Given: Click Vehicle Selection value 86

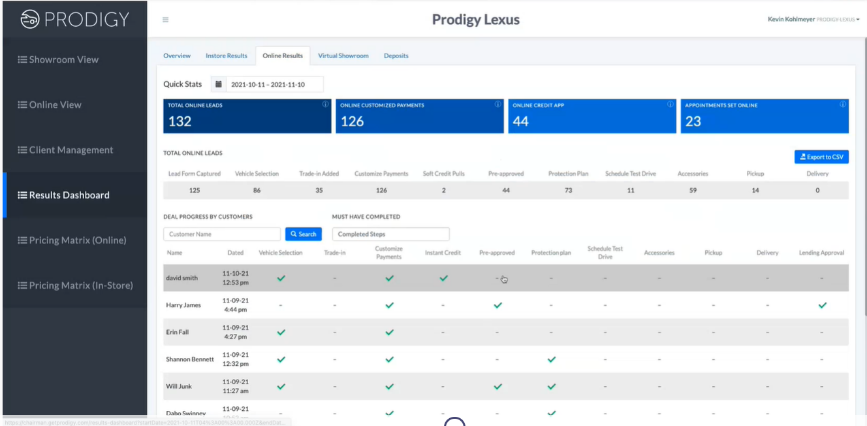Looking at the screenshot, I should point(257,190).
